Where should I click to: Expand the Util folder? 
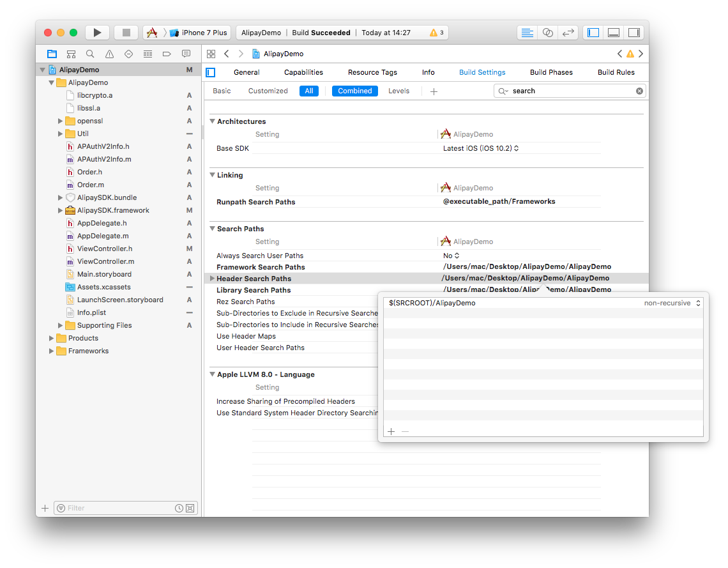[61, 134]
